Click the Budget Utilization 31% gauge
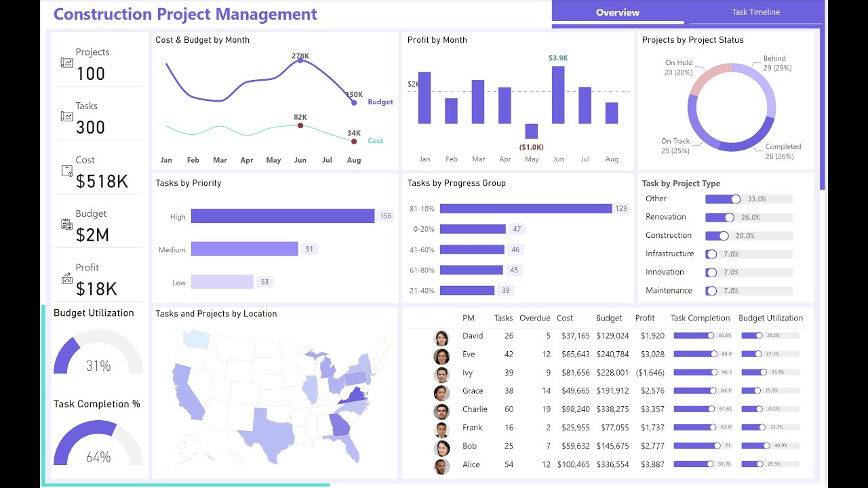The width and height of the screenshot is (868, 488). (x=98, y=352)
